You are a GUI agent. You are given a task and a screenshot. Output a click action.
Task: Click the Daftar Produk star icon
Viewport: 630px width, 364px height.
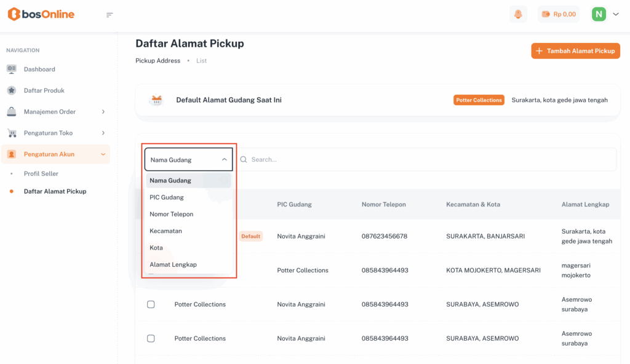[12, 90]
